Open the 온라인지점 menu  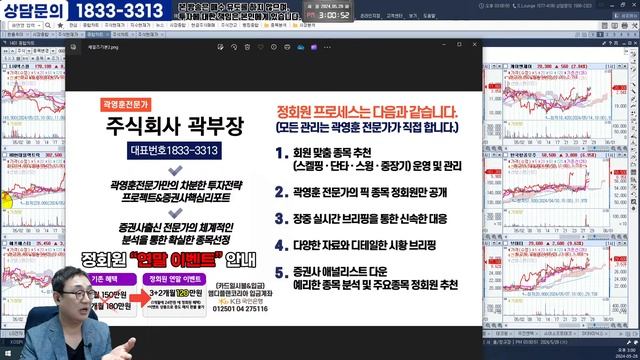370,16
